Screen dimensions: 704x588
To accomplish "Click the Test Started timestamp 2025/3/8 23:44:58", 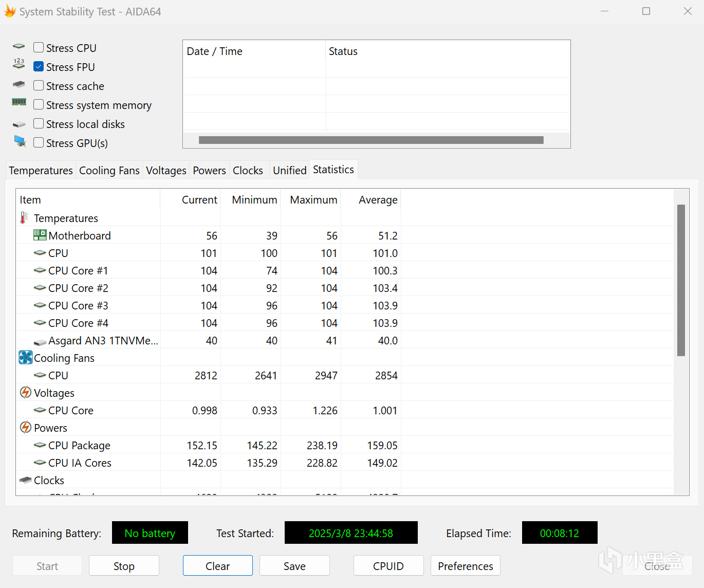I will (x=351, y=533).
